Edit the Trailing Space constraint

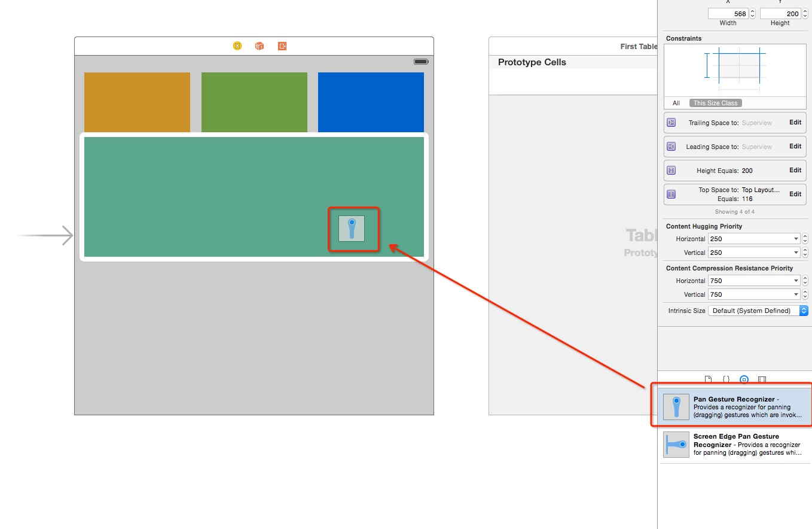(x=795, y=122)
